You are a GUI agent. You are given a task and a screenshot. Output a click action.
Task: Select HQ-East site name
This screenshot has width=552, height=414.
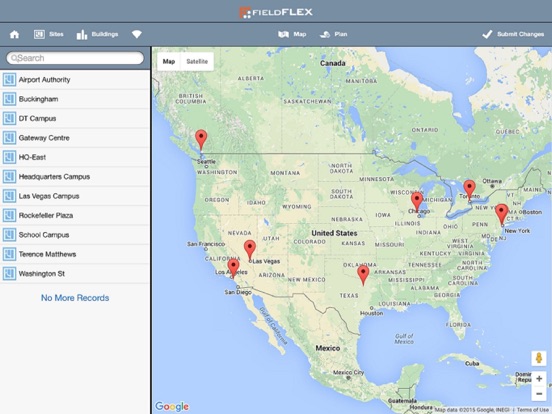(32, 157)
